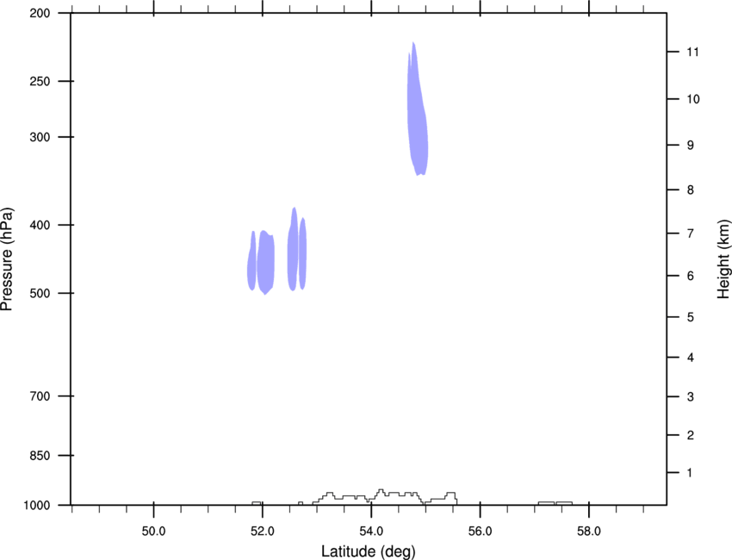Click the 8 km height label
This screenshot has width=732, height=560.
pos(690,190)
